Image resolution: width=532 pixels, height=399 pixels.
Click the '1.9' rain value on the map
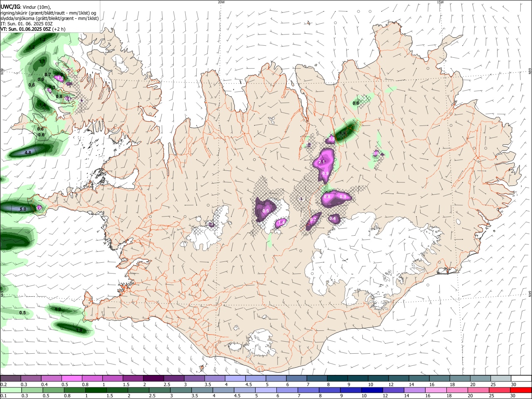79,330
